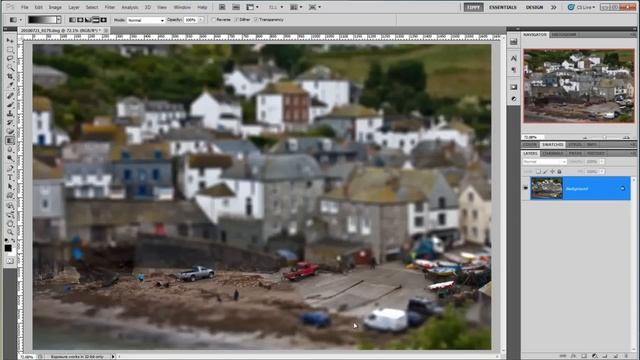Hide the Background layer with eye icon
Image resolution: width=640 pixels, height=360 pixels.
pos(526,188)
